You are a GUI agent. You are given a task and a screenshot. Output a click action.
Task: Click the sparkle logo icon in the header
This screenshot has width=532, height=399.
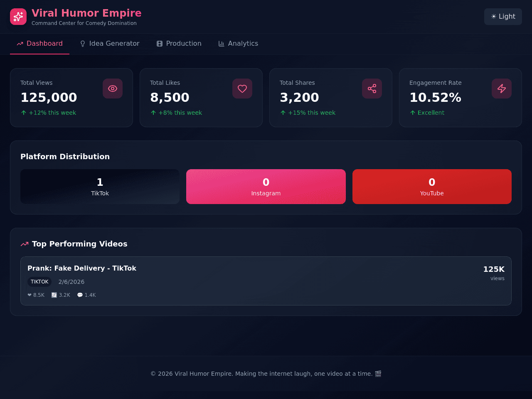[x=18, y=17]
